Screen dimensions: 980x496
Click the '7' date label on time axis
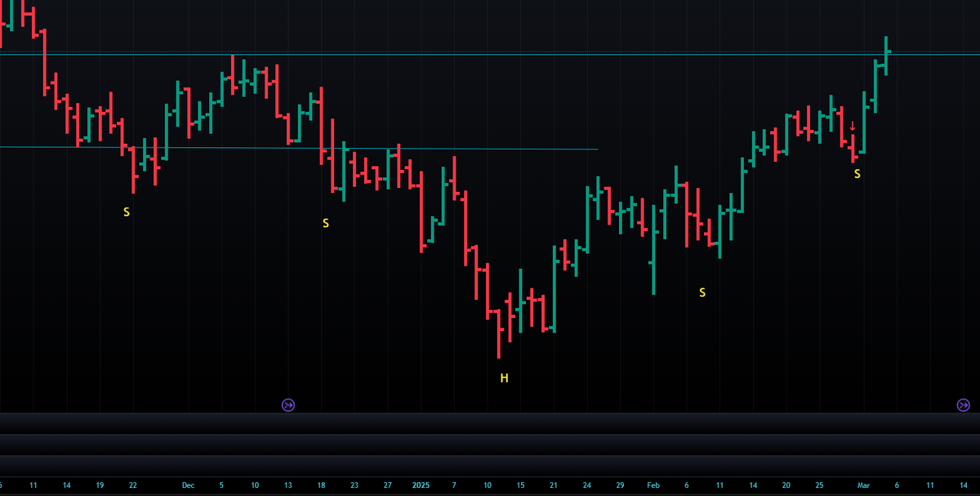coord(454,485)
